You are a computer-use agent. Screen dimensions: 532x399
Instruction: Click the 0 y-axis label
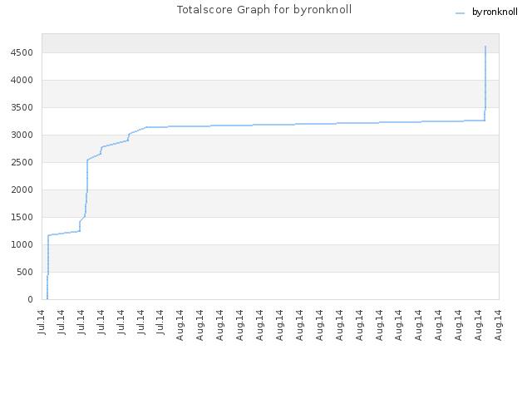click(x=30, y=299)
